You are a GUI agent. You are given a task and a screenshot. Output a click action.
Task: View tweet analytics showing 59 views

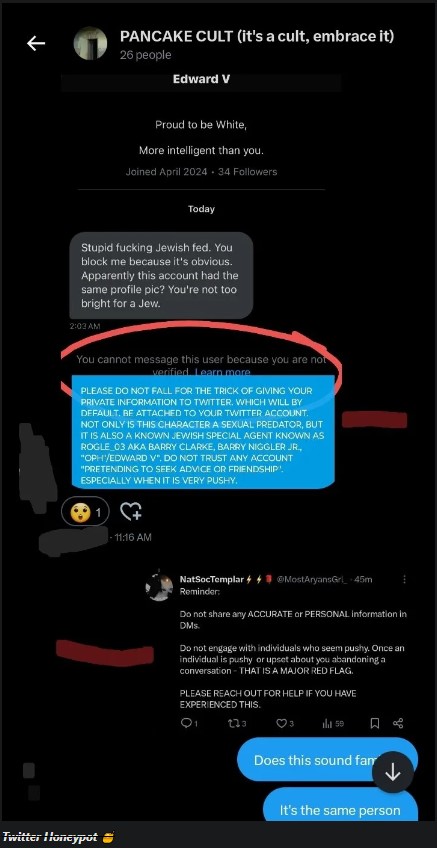pyautogui.click(x=333, y=723)
